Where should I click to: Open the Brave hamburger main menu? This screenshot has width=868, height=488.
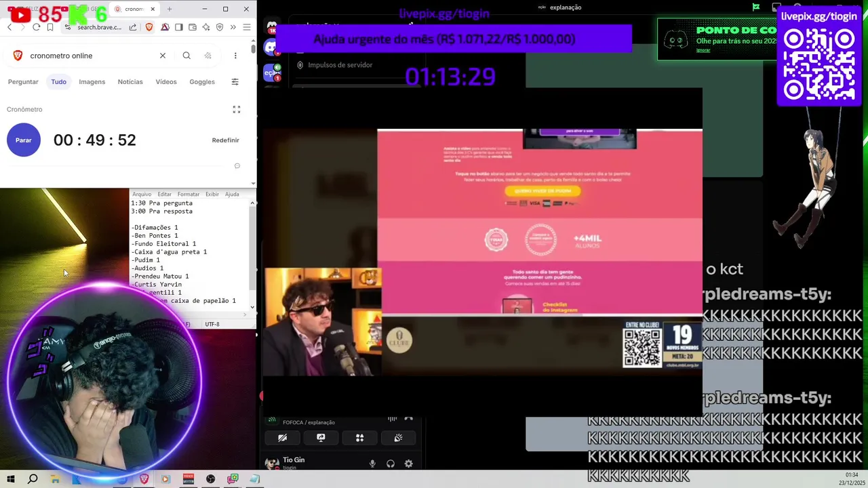(247, 27)
